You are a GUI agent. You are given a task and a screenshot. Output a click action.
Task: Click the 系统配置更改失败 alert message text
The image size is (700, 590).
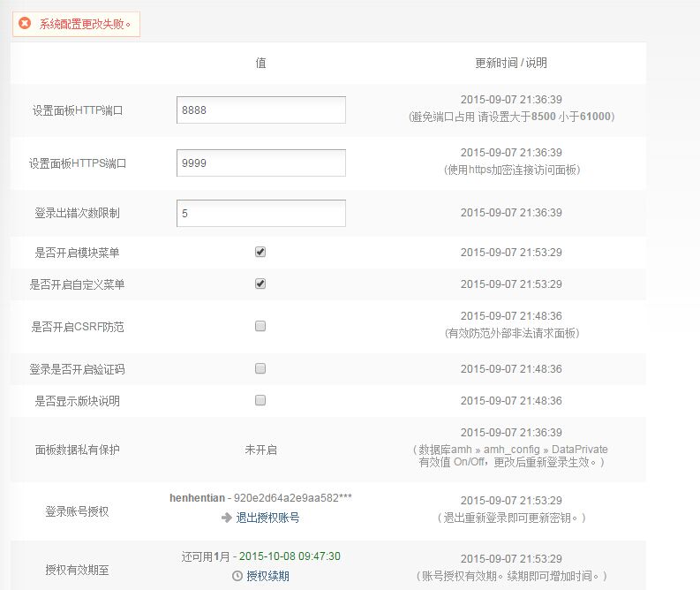[x=86, y=24]
